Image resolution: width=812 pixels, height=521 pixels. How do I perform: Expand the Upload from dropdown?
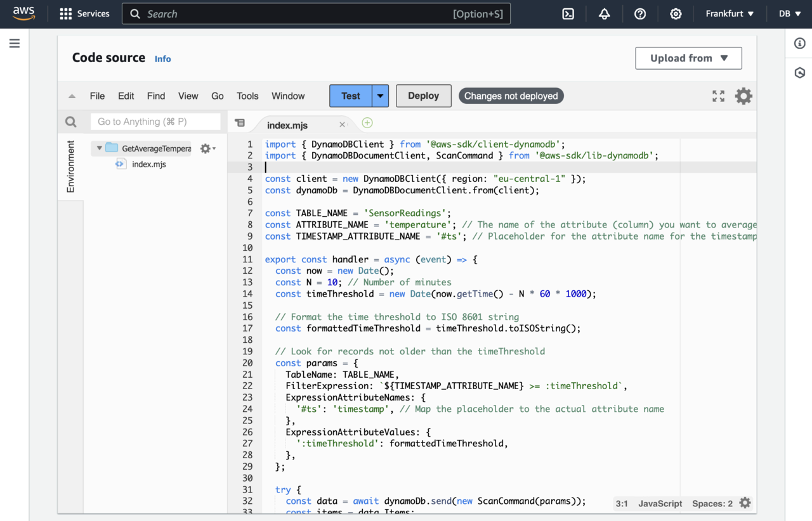(x=688, y=58)
